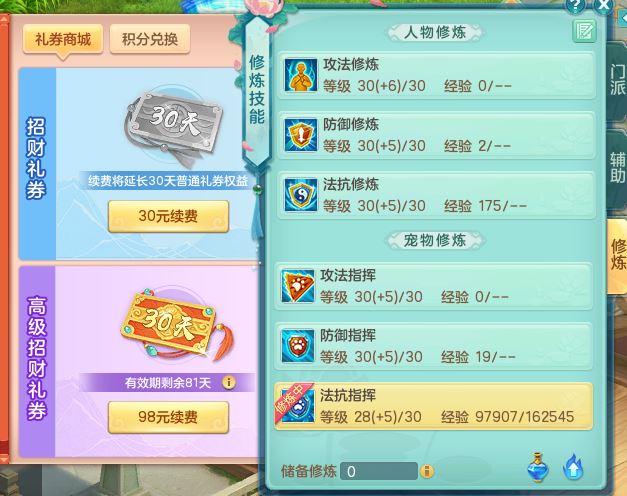
Task: Click the 储备修炼 value field
Action: [x=379, y=472]
